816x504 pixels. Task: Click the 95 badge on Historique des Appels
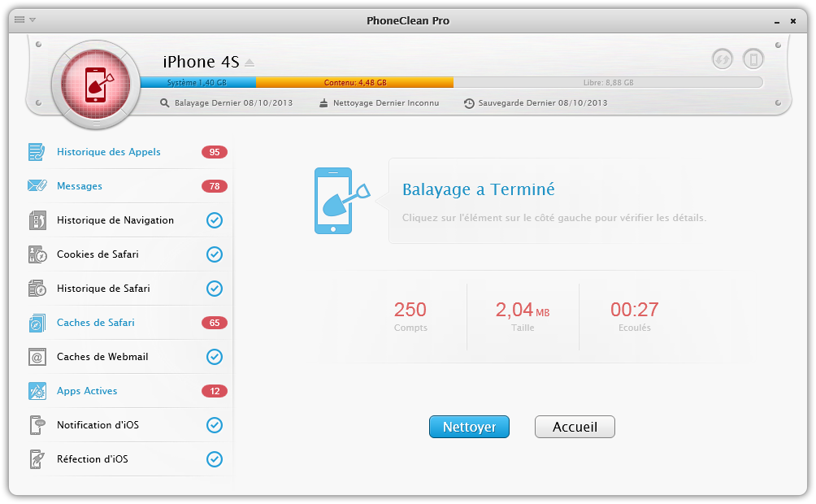tap(215, 152)
